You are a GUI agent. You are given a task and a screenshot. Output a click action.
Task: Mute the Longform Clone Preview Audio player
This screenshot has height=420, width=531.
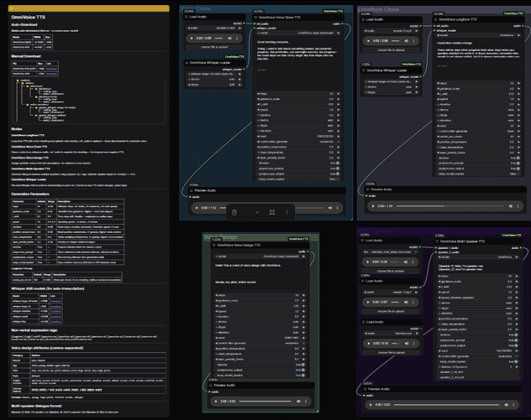(509, 206)
